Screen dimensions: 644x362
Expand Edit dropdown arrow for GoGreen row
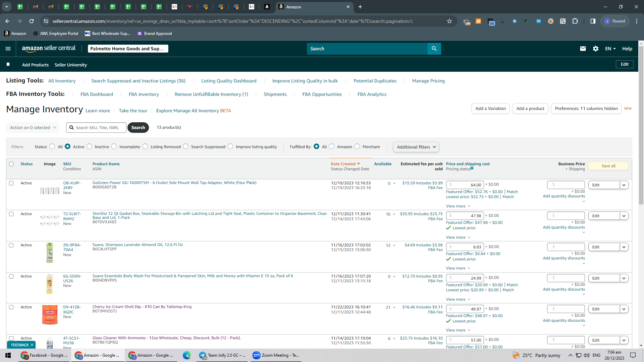tap(624, 185)
